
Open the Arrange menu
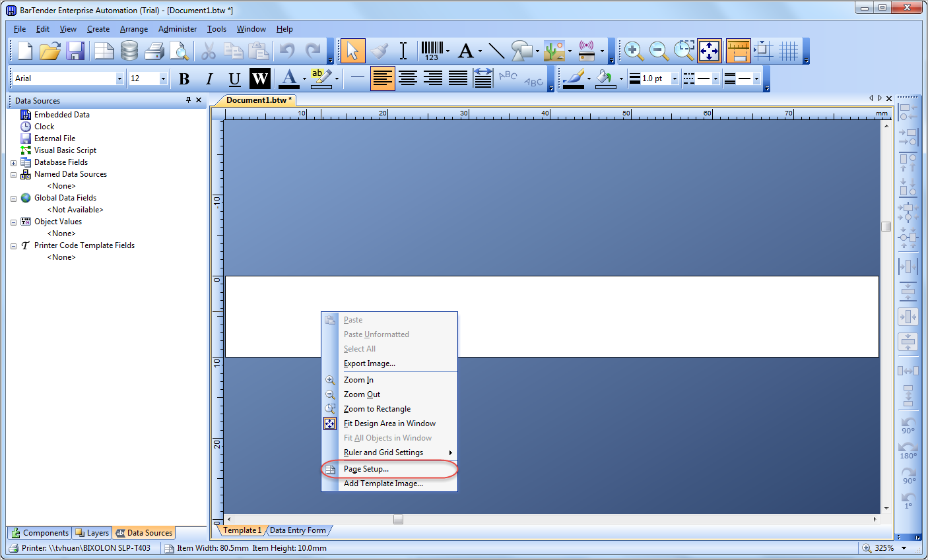pyautogui.click(x=134, y=29)
